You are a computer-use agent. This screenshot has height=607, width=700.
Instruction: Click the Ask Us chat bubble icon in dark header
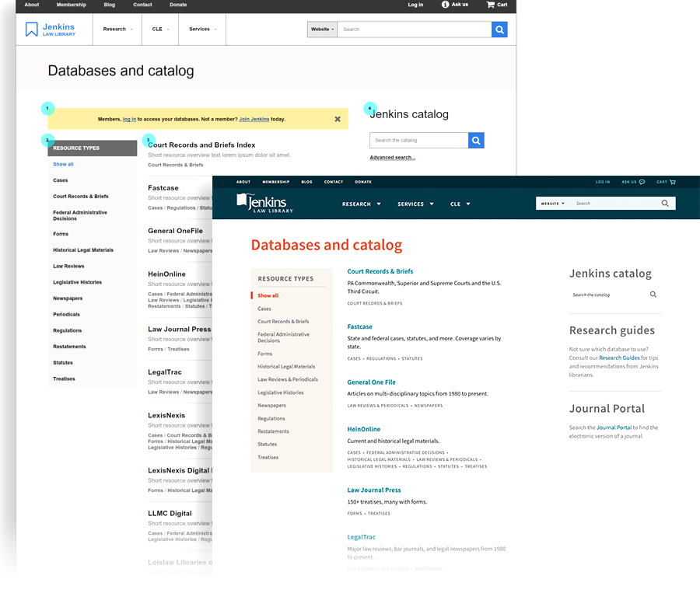point(642,182)
